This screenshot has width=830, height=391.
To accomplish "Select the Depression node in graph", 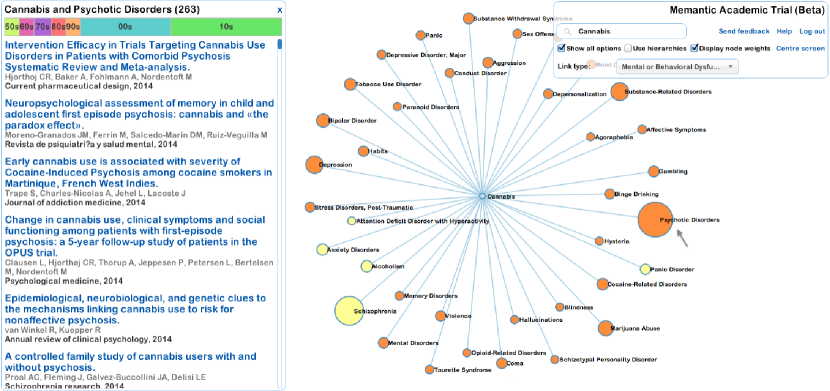I will (314, 165).
